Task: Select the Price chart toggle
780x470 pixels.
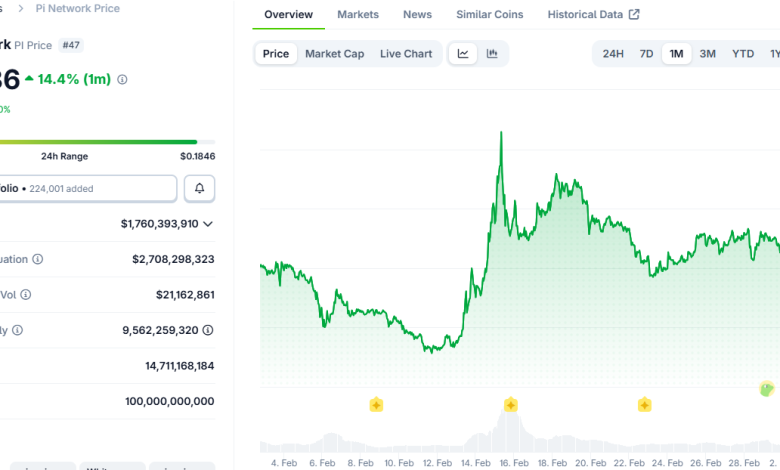Action: [276, 54]
